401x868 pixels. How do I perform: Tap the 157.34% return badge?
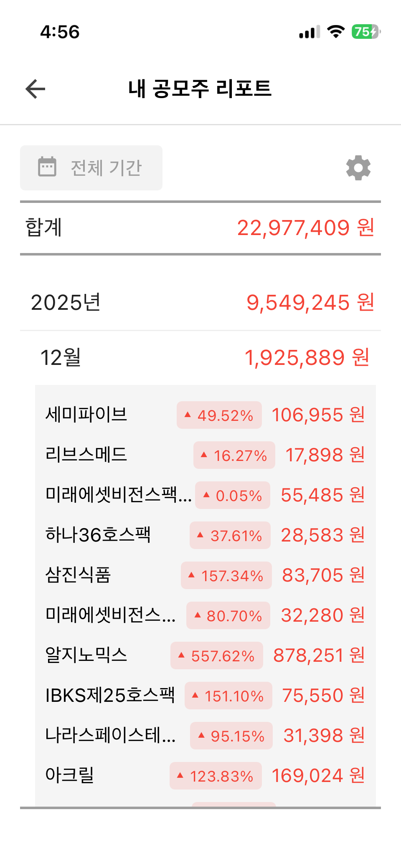click(x=226, y=576)
